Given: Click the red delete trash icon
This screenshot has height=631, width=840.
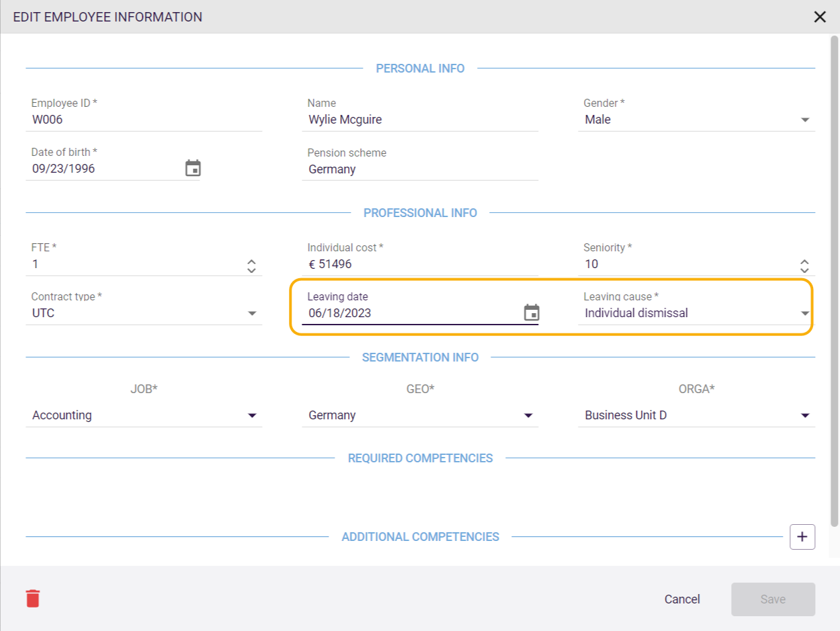Looking at the screenshot, I should click(33, 598).
